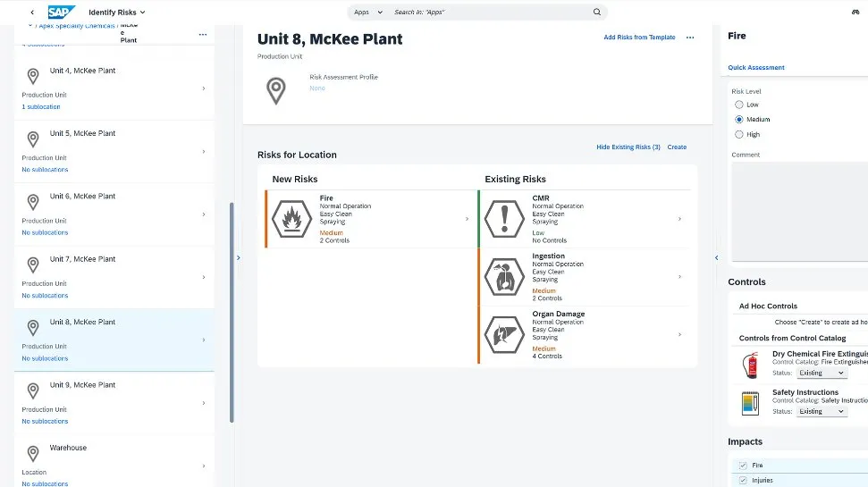868x487 pixels.
Task: Click the Ingestion hazard icon
Action: [x=504, y=277]
